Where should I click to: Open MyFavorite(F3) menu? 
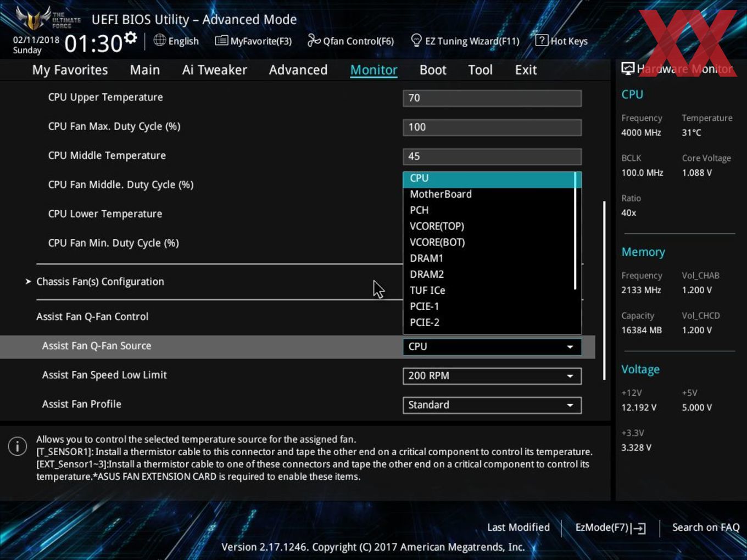pos(253,41)
